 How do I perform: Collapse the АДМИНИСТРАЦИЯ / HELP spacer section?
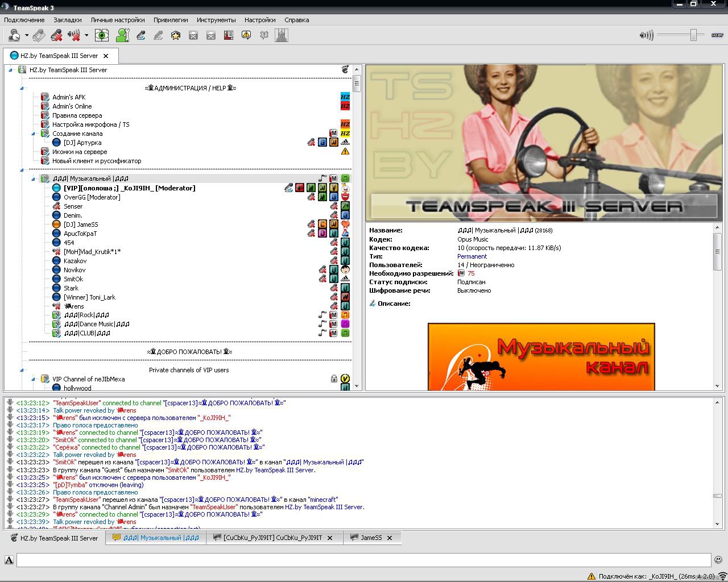point(22,88)
